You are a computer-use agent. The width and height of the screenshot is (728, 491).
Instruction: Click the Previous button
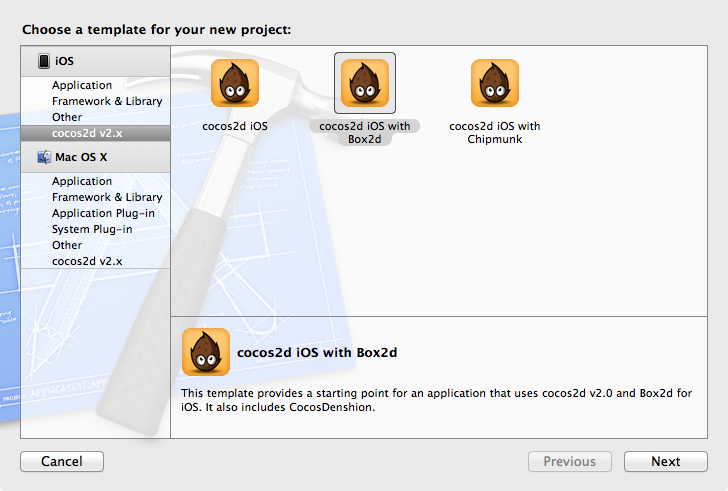tap(570, 461)
